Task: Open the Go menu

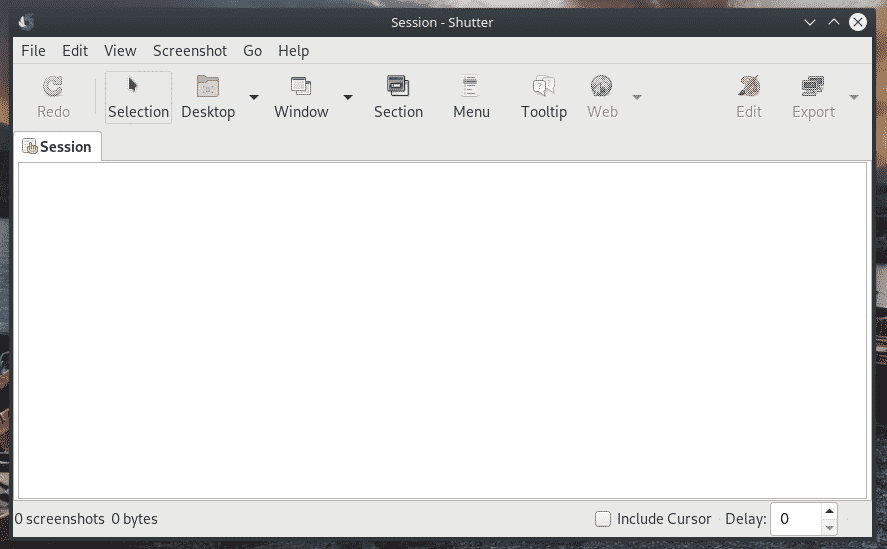Action: point(252,51)
